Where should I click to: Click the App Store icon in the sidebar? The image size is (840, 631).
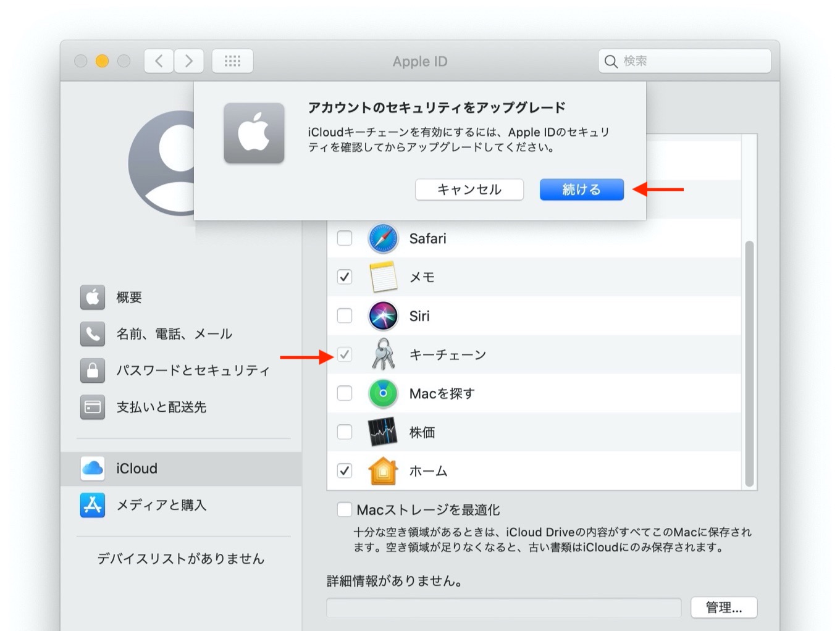coord(93,505)
